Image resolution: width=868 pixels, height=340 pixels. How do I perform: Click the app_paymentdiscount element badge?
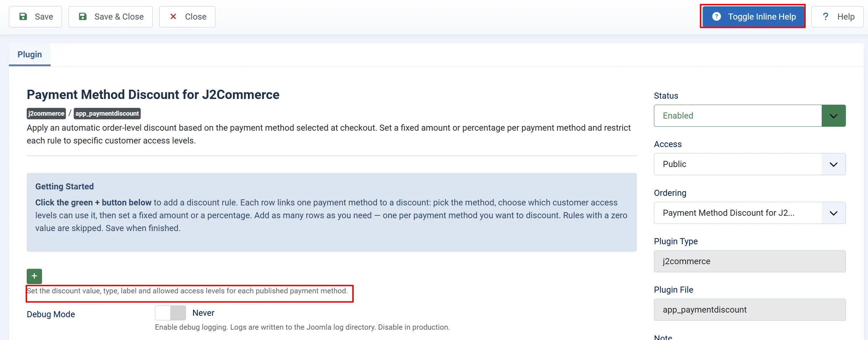107,114
